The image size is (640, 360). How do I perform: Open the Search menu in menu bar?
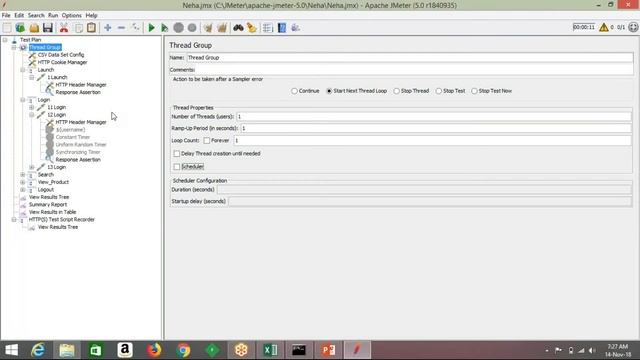36,15
